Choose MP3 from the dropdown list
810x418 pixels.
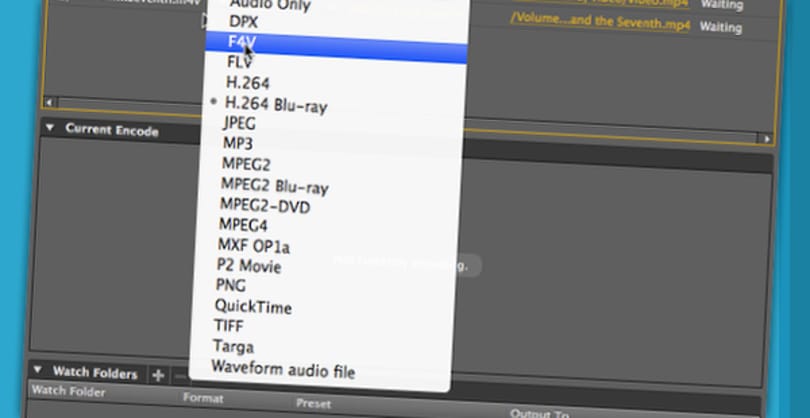(238, 143)
